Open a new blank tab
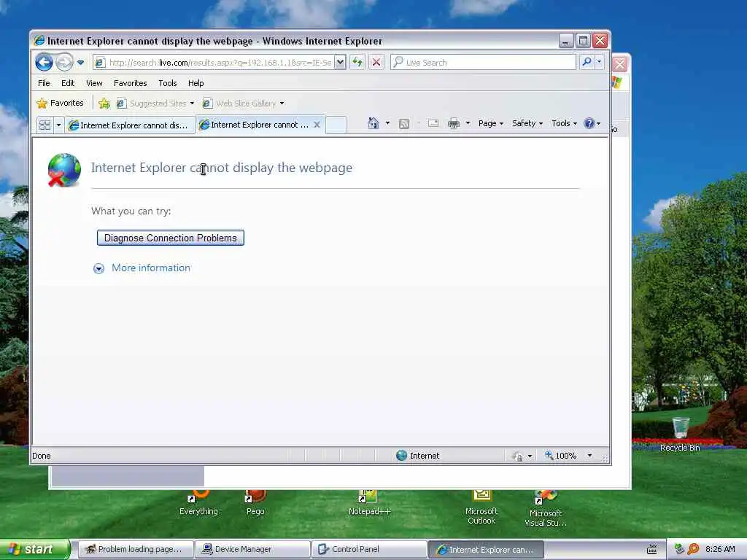 336,125
